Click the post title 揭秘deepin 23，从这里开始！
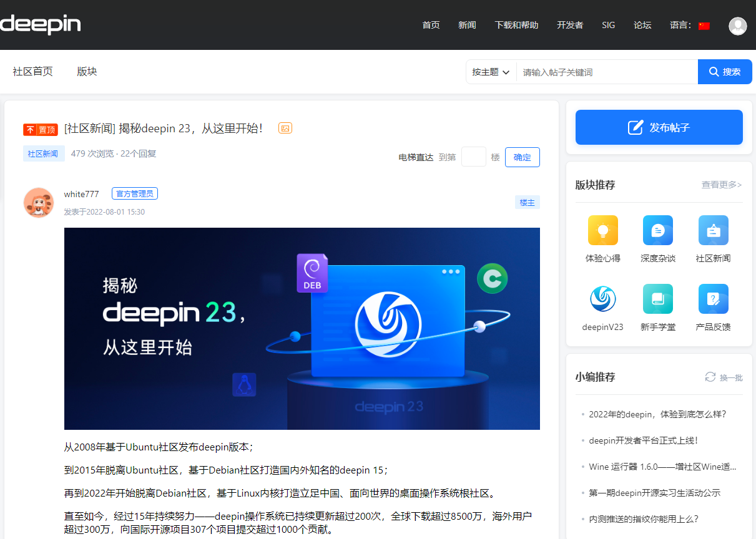 [x=164, y=129]
